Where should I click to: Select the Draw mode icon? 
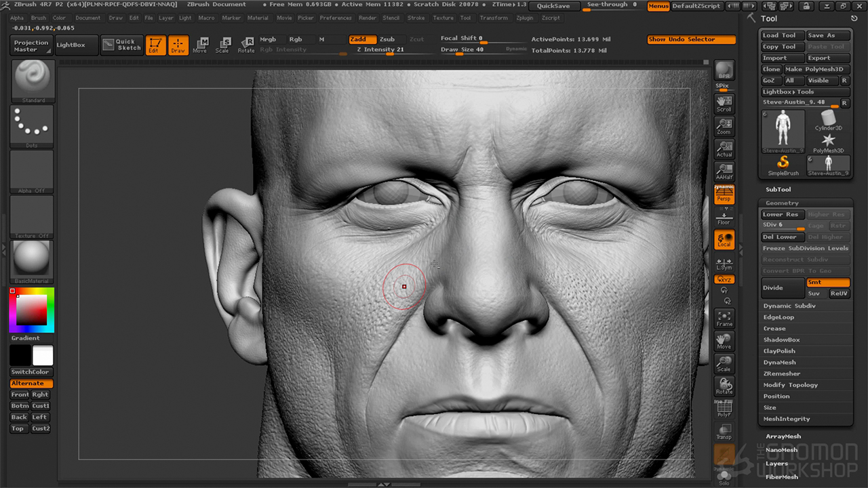point(178,45)
